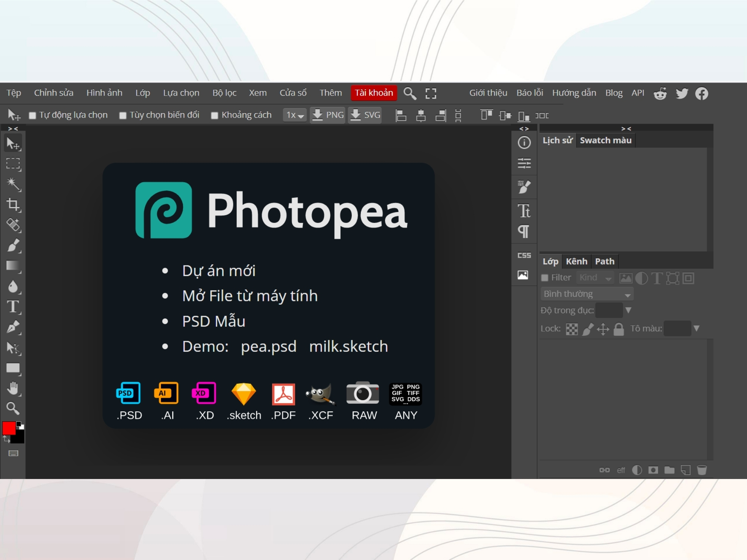
Task: Toggle the Tùy chọn biến đổi checkbox
Action: click(x=123, y=115)
